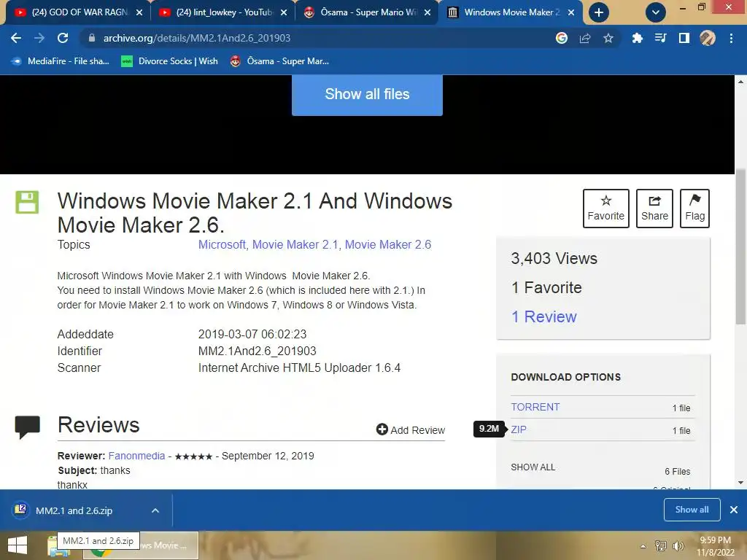Open File Explorer on the taskbar
This screenshot has width=747, height=560.
point(58,545)
